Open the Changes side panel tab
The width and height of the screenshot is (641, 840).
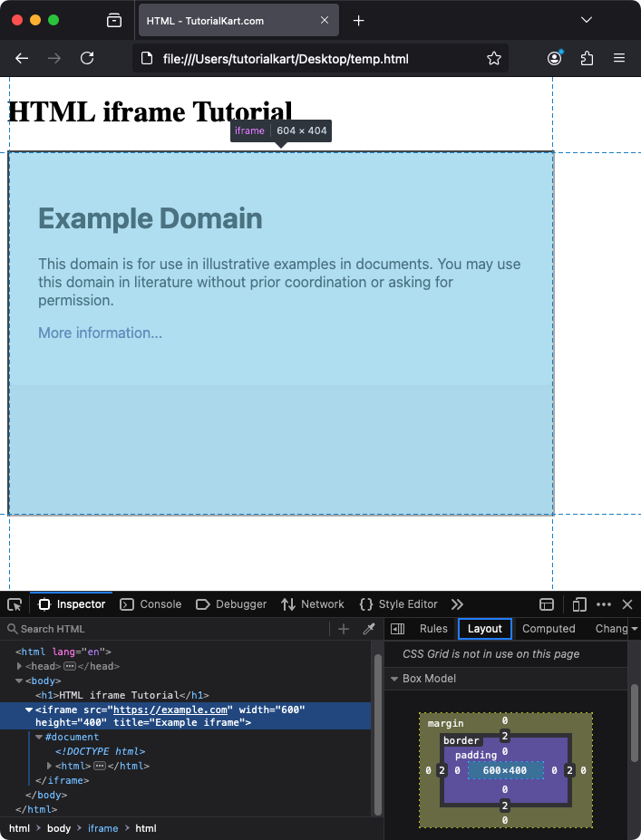coord(611,628)
